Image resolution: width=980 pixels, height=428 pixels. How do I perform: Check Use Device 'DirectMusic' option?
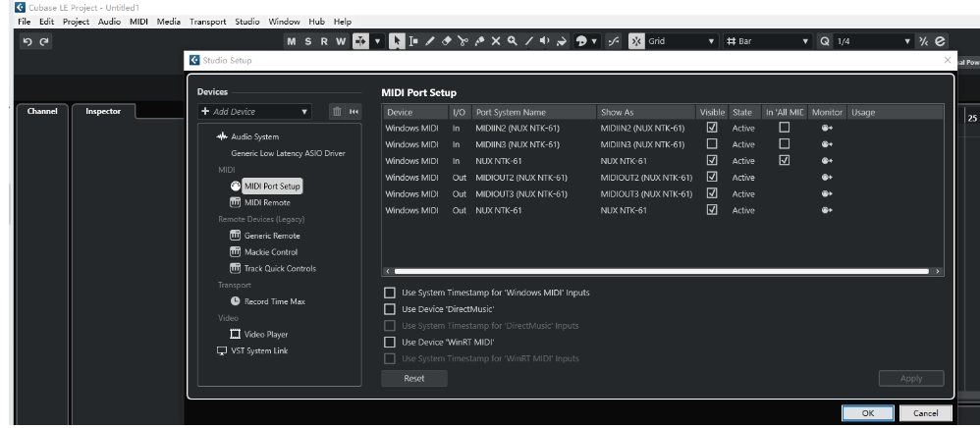(x=390, y=309)
